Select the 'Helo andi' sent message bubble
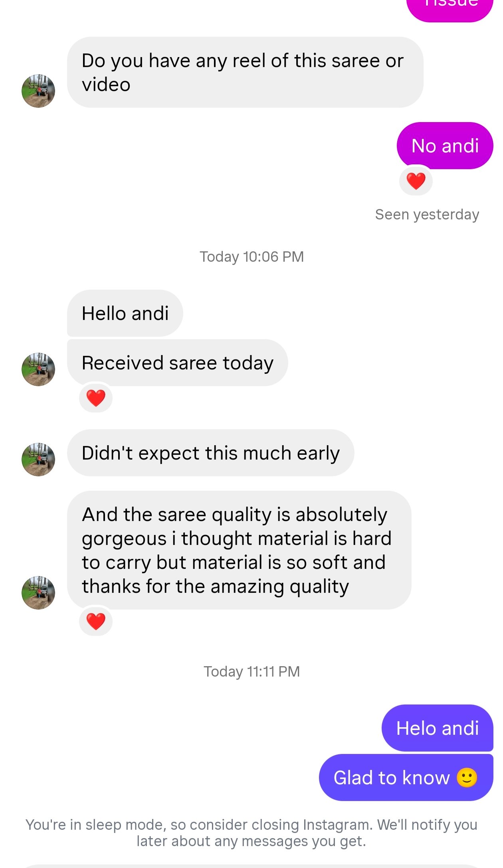Viewport: 503px width, 868px height. (438, 728)
